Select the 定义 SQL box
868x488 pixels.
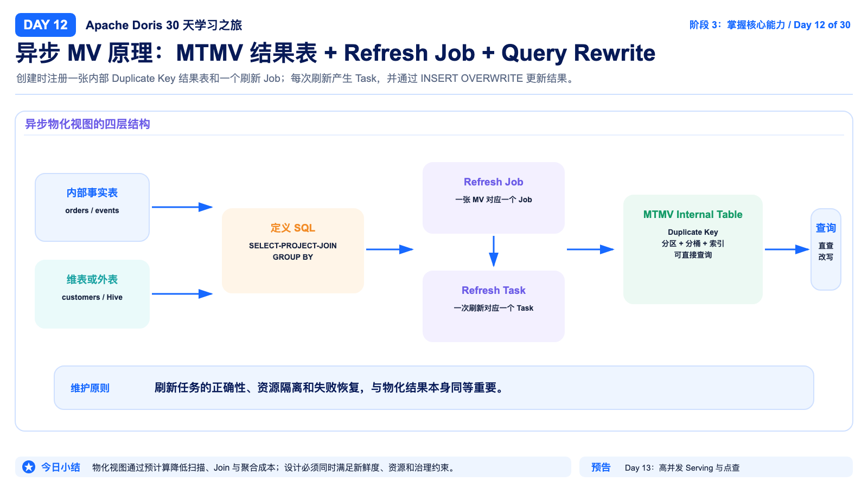point(293,251)
